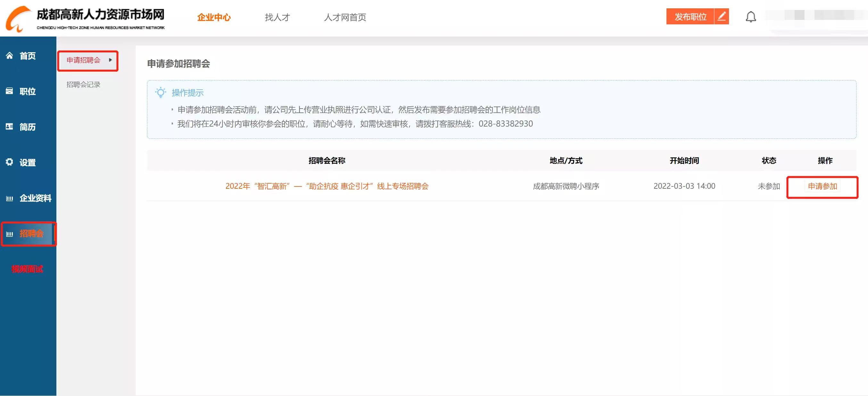Viewport: 868px width, 396px height.
Task: Go to the 人才网首页 tab
Action: [345, 17]
